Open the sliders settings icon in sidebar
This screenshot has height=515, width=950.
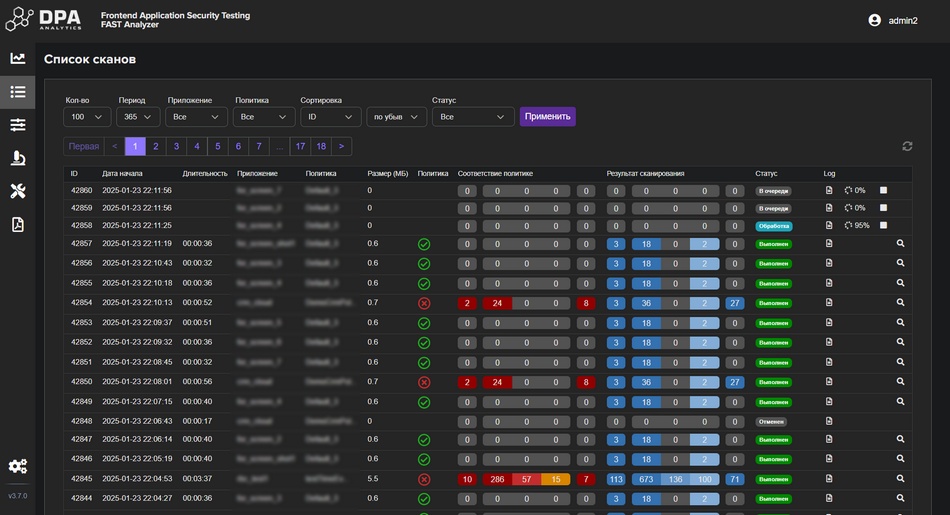(17, 125)
